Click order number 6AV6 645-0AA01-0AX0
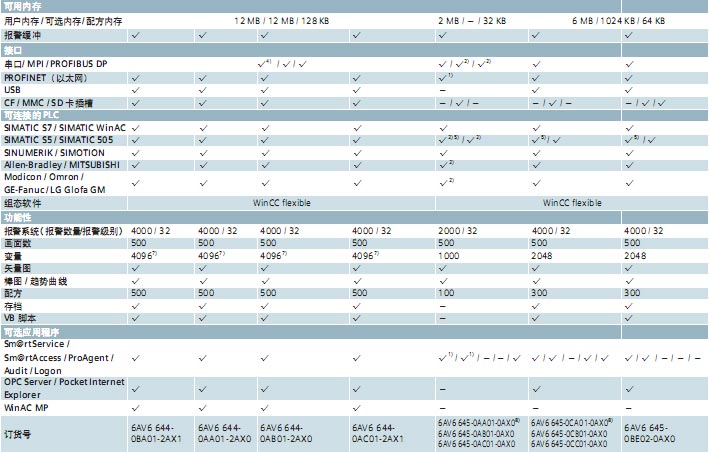 click(478, 423)
